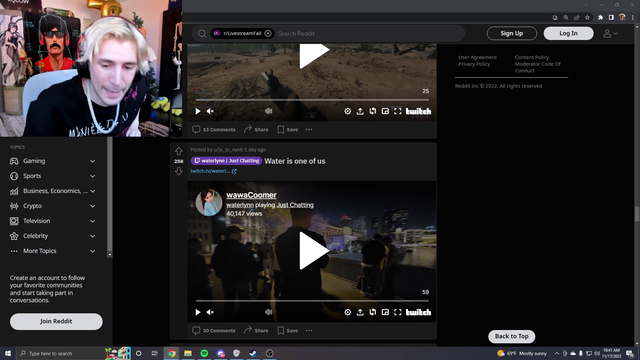The width and height of the screenshot is (640, 360).
Task: Mute the wawaCoomer clip audio
Action: click(210, 312)
